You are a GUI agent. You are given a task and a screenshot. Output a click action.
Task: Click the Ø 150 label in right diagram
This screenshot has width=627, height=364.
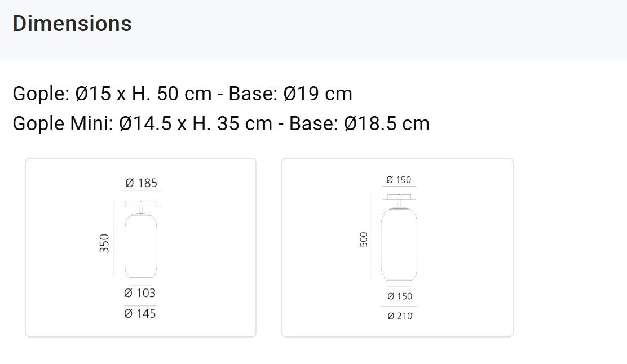tap(399, 296)
